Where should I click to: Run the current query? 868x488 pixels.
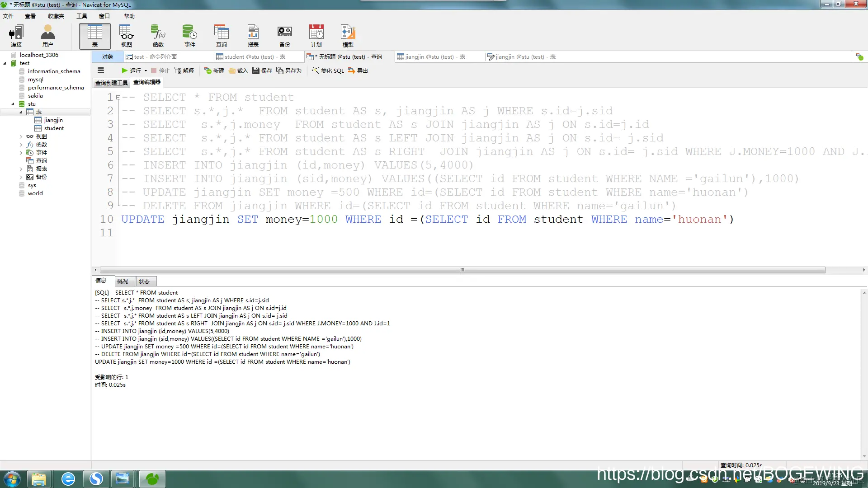132,70
